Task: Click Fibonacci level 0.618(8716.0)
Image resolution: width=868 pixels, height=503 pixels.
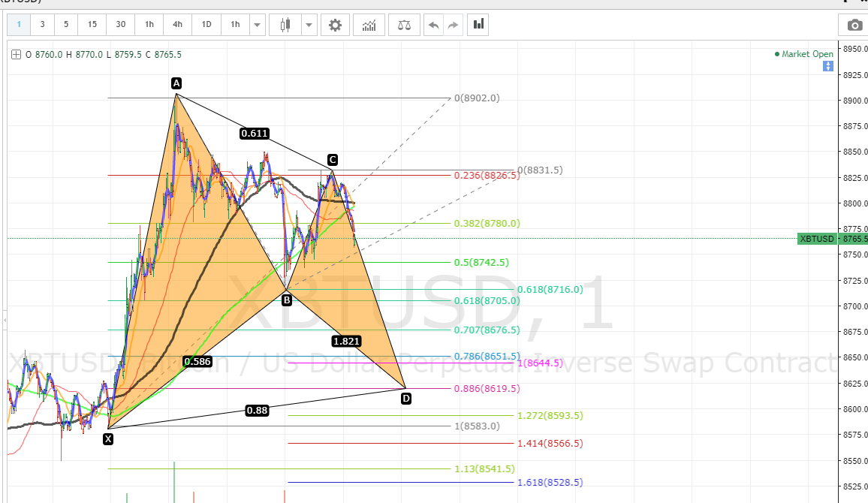Action: pos(550,289)
